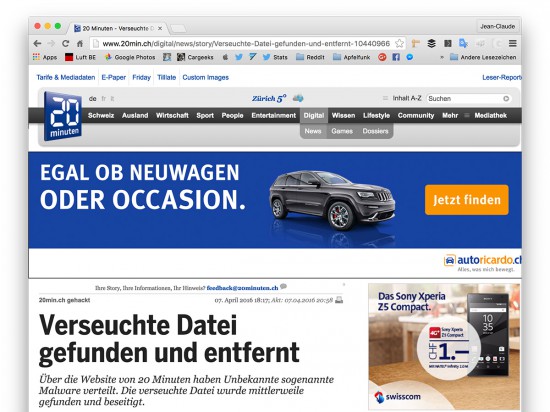550x412 pixels.
Task: Open the Community section
Action: [416, 115]
